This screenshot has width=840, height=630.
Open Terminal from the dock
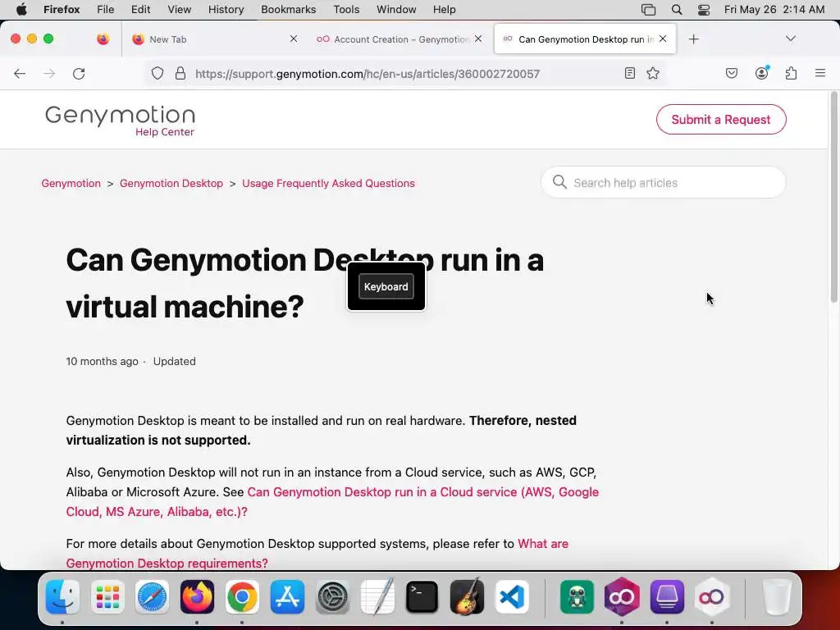point(422,597)
